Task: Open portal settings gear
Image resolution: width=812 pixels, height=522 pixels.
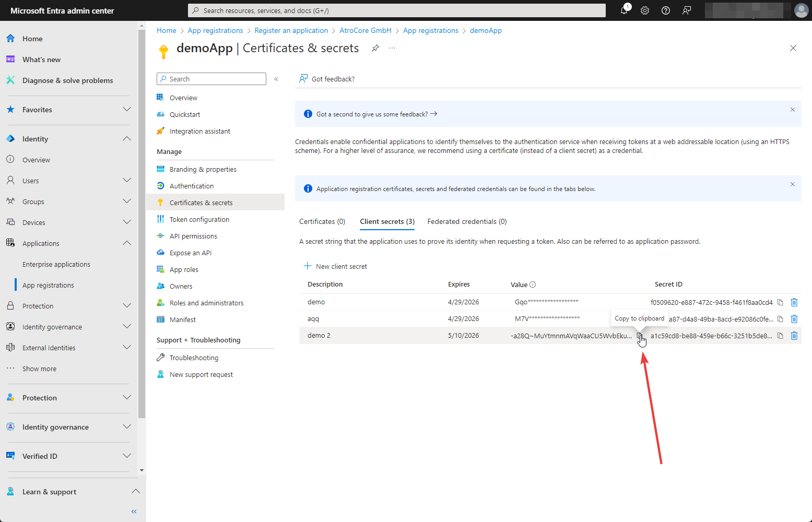Action: pyautogui.click(x=645, y=10)
